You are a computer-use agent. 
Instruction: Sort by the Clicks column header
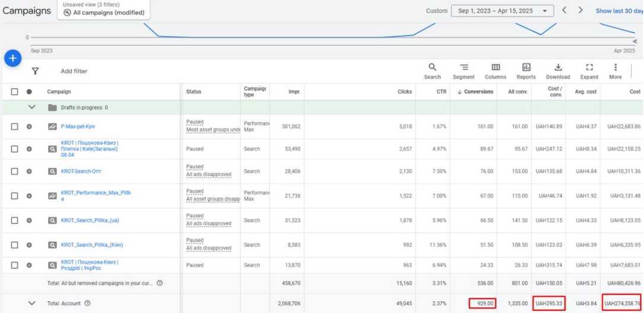coord(404,92)
